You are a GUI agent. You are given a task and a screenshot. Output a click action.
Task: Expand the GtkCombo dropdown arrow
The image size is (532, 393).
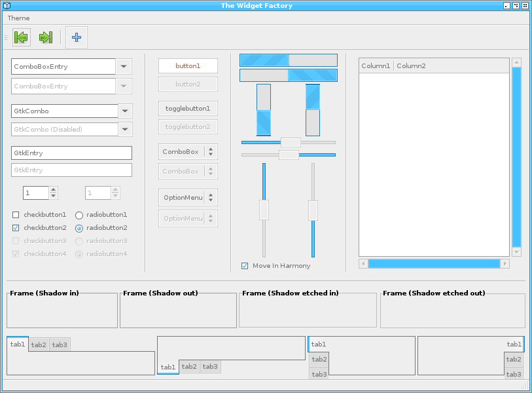coord(125,111)
